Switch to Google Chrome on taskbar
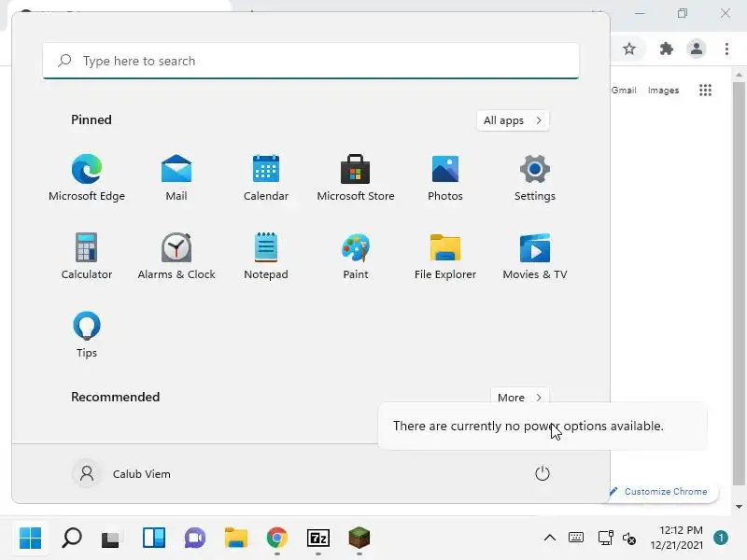The image size is (747, 560). coord(277,539)
